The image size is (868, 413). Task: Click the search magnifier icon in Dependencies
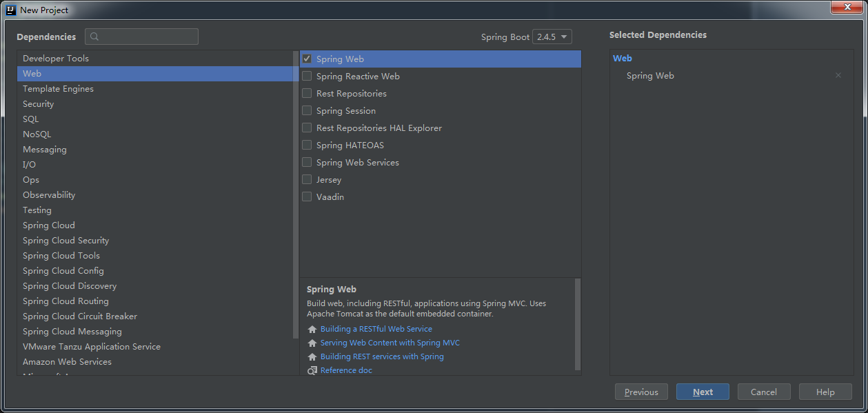95,37
